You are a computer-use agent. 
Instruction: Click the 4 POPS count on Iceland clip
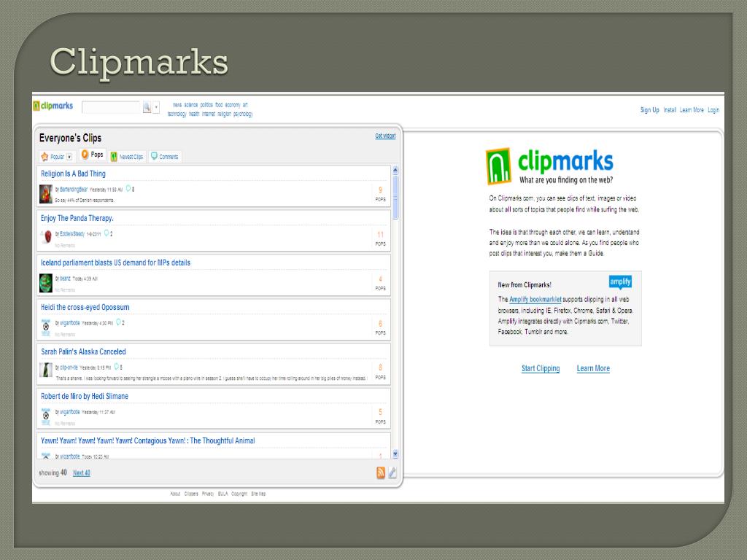[x=380, y=283]
